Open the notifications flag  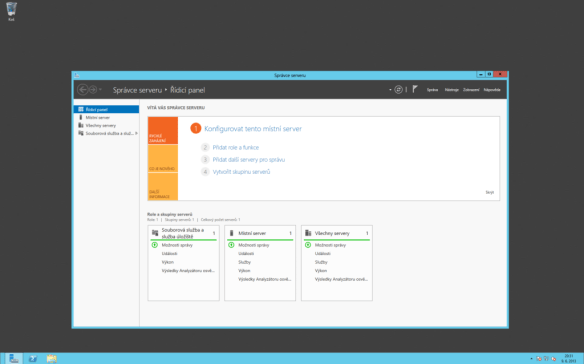click(x=415, y=89)
